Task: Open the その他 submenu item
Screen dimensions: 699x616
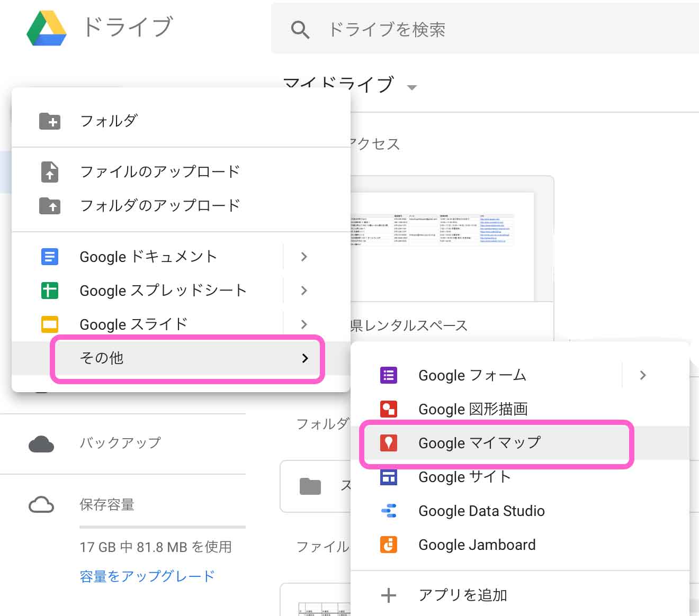Action: coord(181,358)
